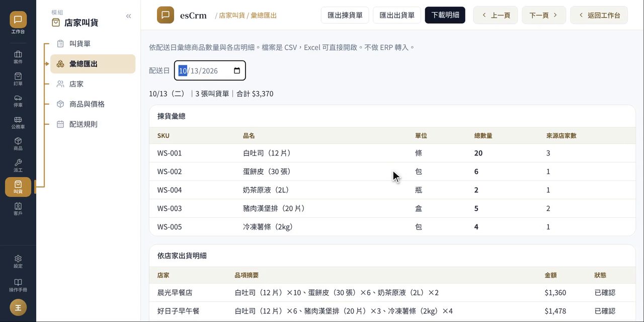Viewport: 644px width, 322px height.
Task: Select the 叫貨 shopping bag icon
Action: [x=18, y=187]
